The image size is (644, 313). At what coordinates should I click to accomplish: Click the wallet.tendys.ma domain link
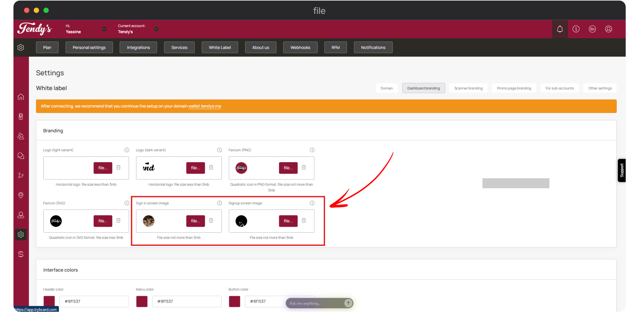click(x=204, y=106)
